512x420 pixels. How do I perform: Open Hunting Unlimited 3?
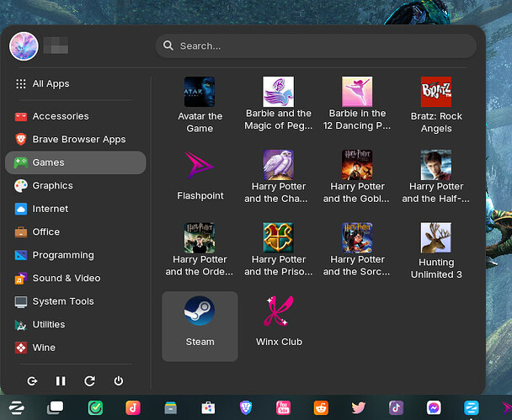(436, 250)
